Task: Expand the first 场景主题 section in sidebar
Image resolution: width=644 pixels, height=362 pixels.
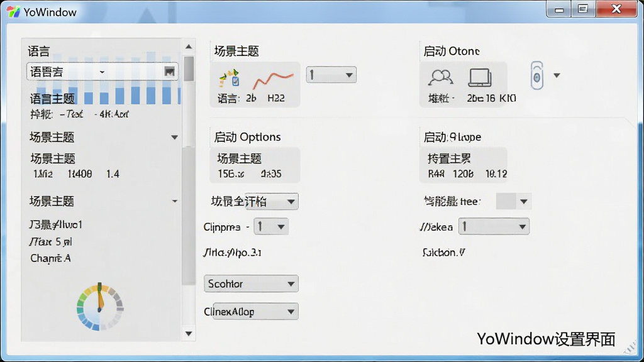Action: [x=175, y=137]
